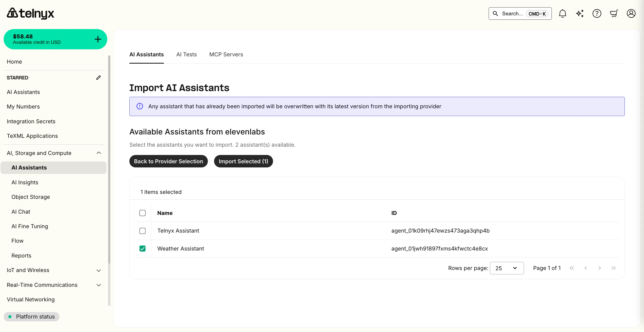Click the sparkle AI assistant icon
This screenshot has width=644, height=332.
tap(580, 13)
